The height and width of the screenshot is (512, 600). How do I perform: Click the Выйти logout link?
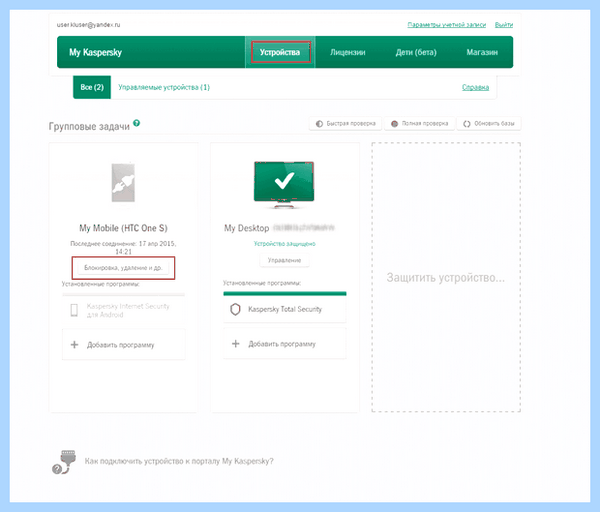click(504, 25)
